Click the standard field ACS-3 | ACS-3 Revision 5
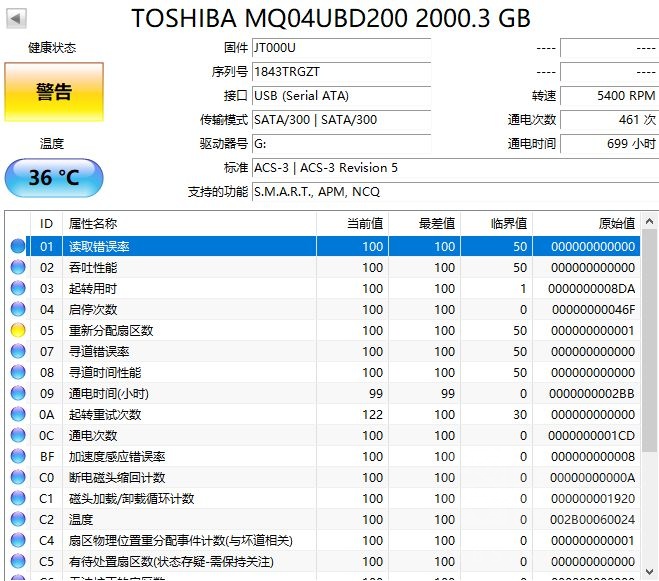Viewport: 659px width, 581px height. pyautogui.click(x=455, y=168)
